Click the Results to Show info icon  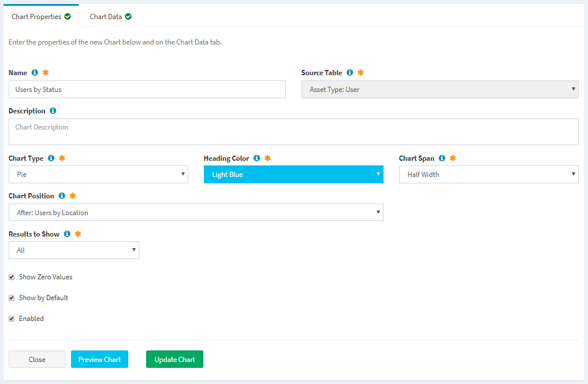(x=67, y=234)
